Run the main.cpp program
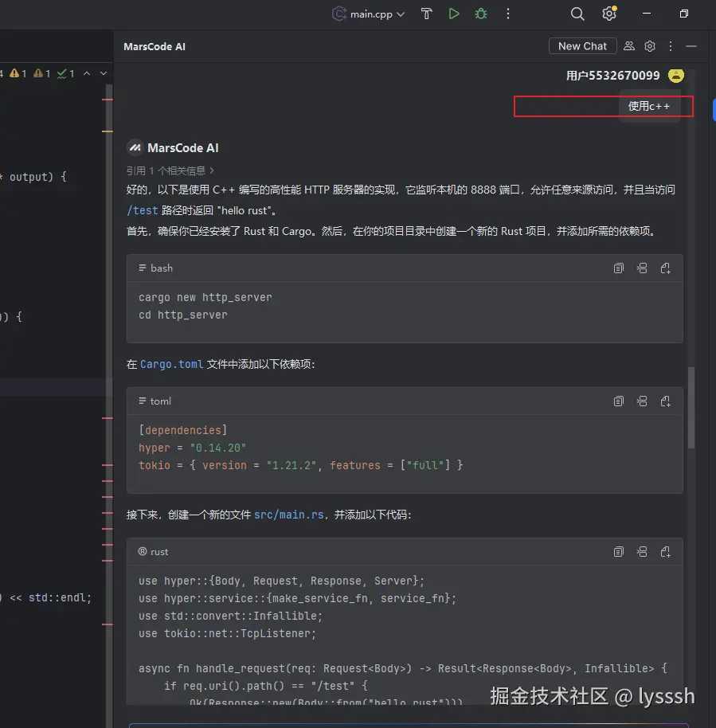Viewport: 716px width, 728px height. (454, 14)
